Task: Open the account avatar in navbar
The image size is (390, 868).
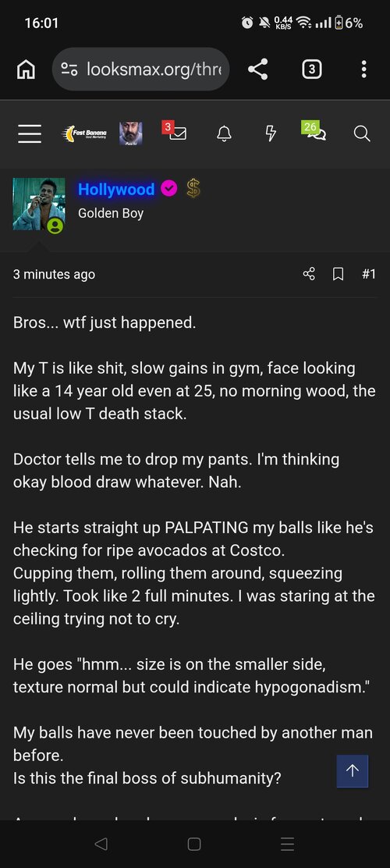Action: coord(130,133)
